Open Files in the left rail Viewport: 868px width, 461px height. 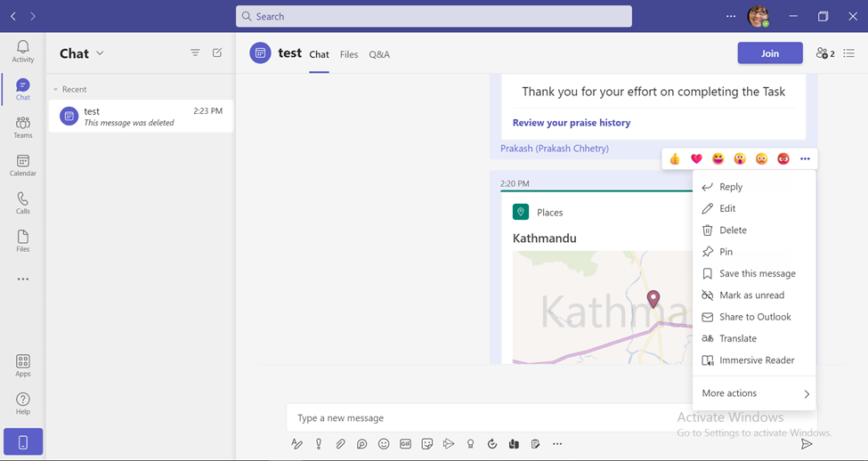(x=22, y=241)
